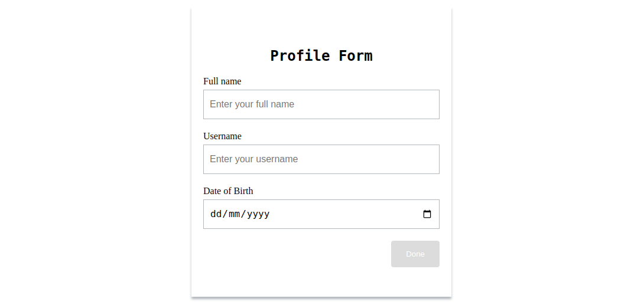
Task: Click the Full name label
Action: coord(222,81)
